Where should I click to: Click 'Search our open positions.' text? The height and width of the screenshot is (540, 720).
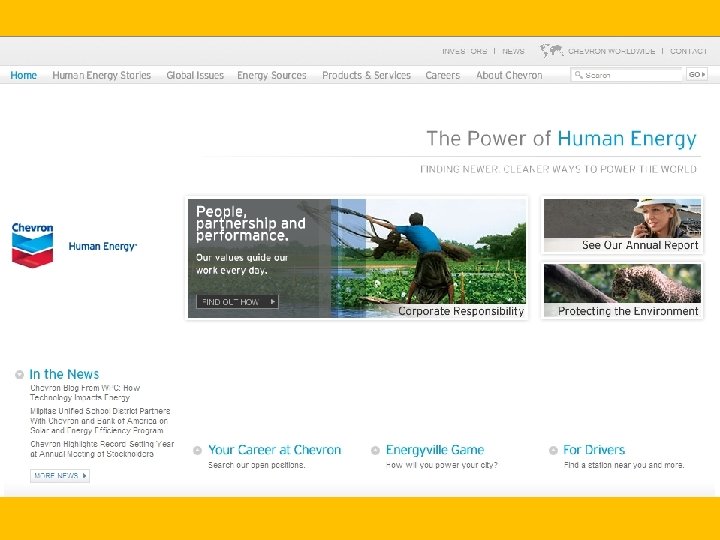tap(257, 465)
